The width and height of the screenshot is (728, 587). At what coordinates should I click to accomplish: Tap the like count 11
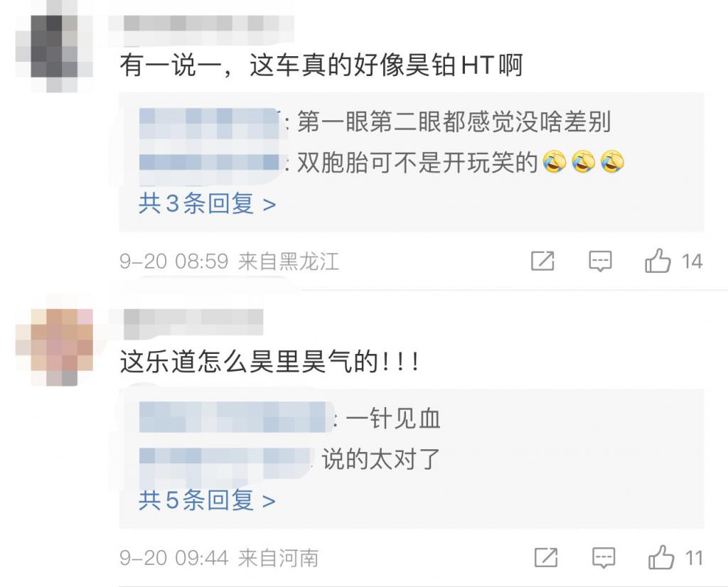point(694,558)
